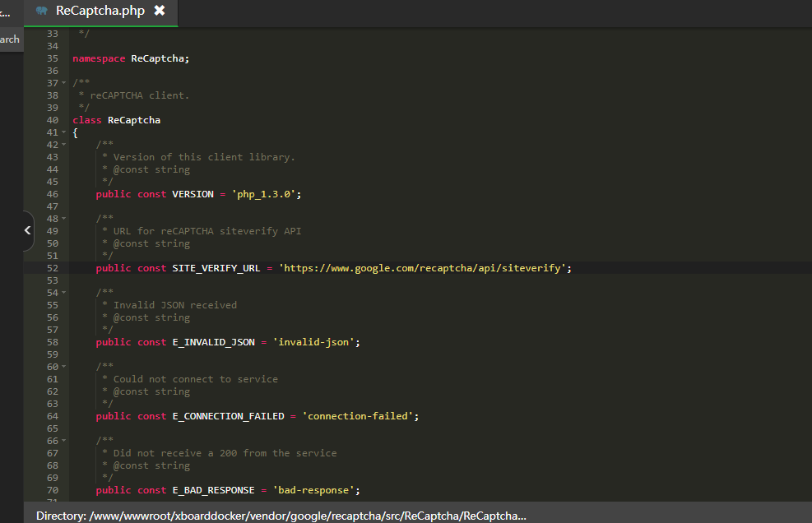Fold the comment block at line 66

(64, 441)
